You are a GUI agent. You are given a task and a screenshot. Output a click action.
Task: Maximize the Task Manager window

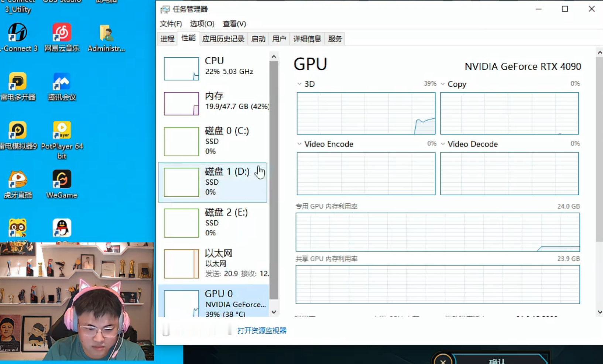[565, 9]
